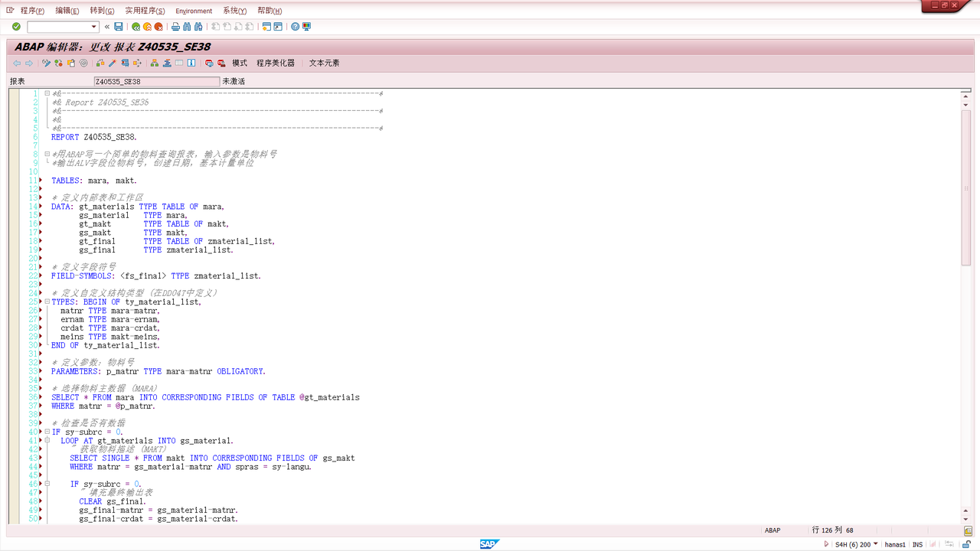The image size is (980, 551).
Task: Click the status bar expand triangle icon
Action: point(826,545)
